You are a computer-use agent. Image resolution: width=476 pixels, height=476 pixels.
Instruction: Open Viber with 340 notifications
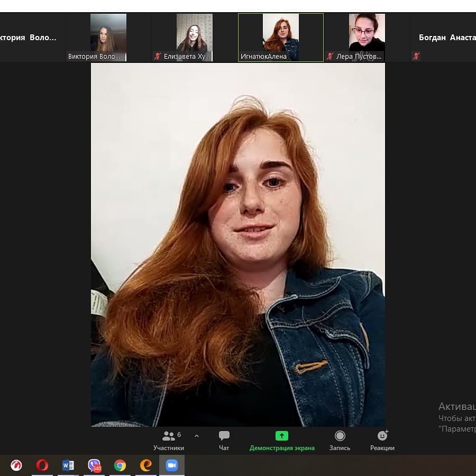tap(94, 465)
